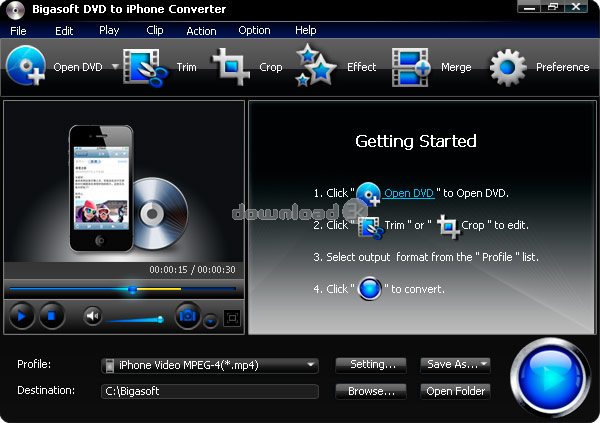The image size is (600, 423).
Task: Open the Option menu
Action: pos(254,31)
